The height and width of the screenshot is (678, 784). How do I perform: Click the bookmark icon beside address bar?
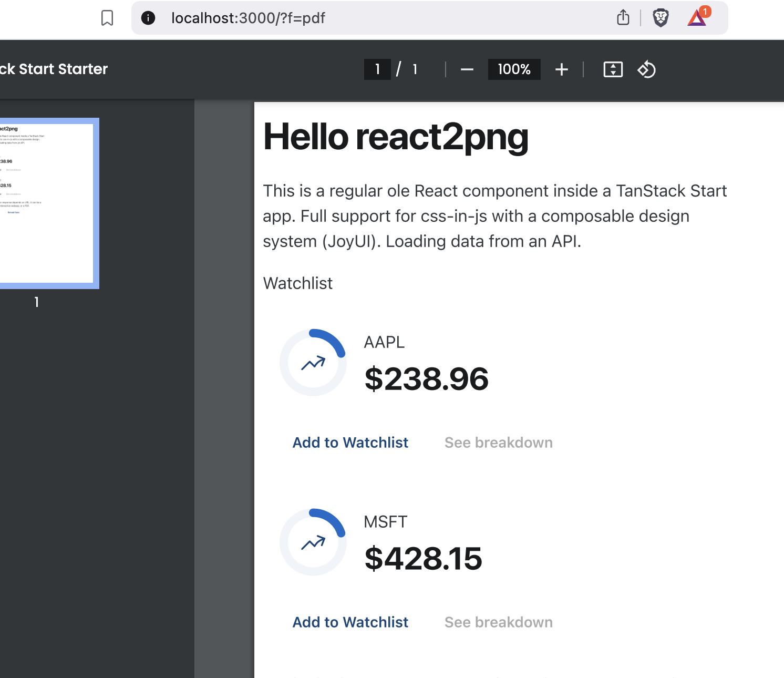tap(107, 18)
